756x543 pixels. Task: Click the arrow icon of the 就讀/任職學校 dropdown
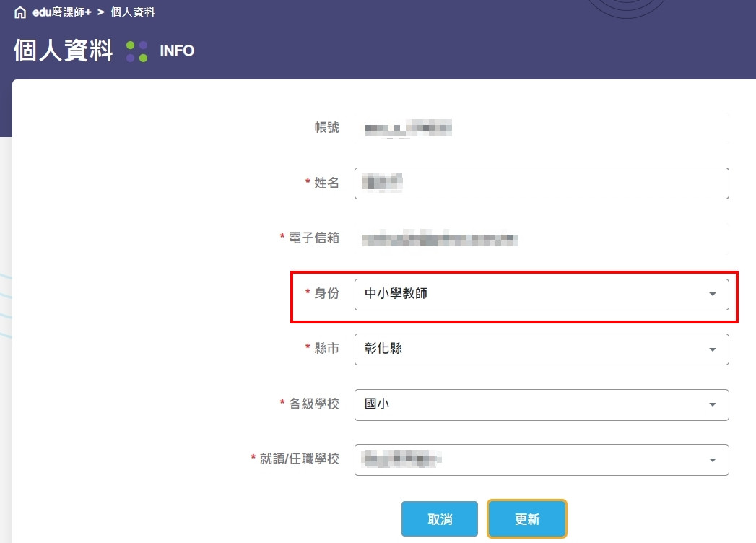[x=713, y=460]
